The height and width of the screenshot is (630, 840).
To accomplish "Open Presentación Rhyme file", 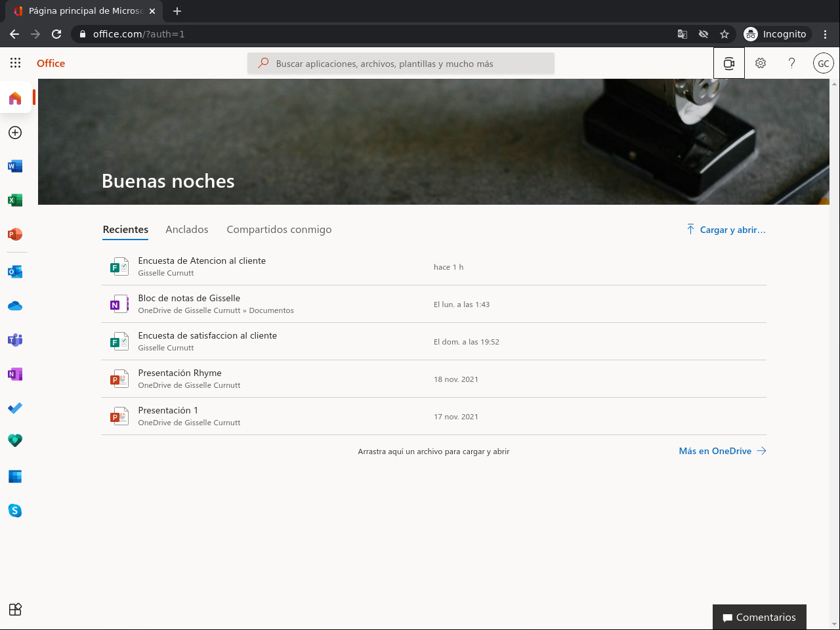I will coord(434,379).
